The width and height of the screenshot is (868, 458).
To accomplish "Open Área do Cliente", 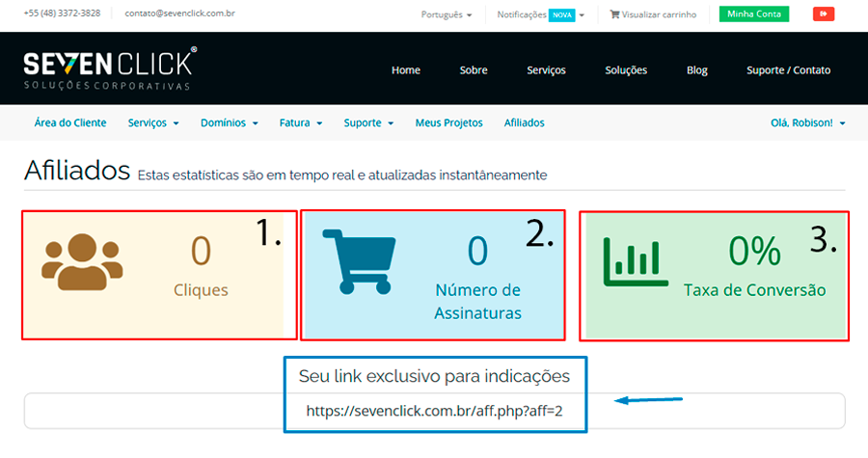I will pos(70,123).
